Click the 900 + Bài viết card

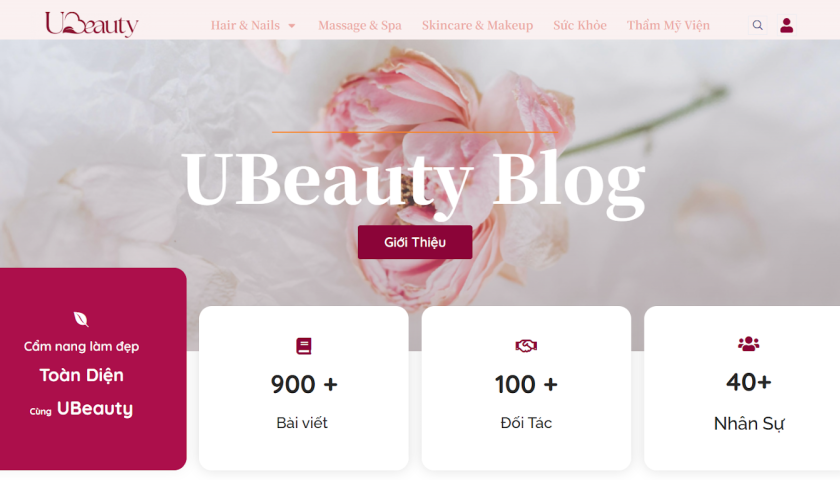tap(304, 388)
